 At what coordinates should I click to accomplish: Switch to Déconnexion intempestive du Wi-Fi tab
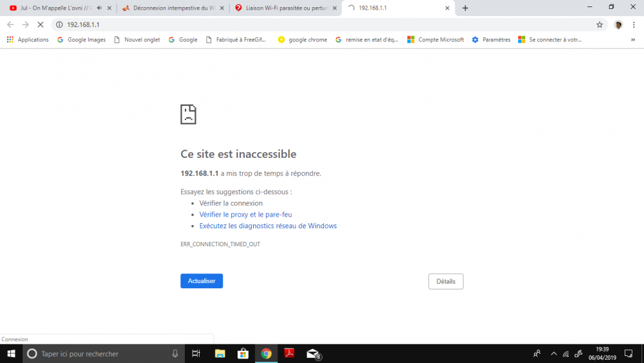click(x=173, y=8)
